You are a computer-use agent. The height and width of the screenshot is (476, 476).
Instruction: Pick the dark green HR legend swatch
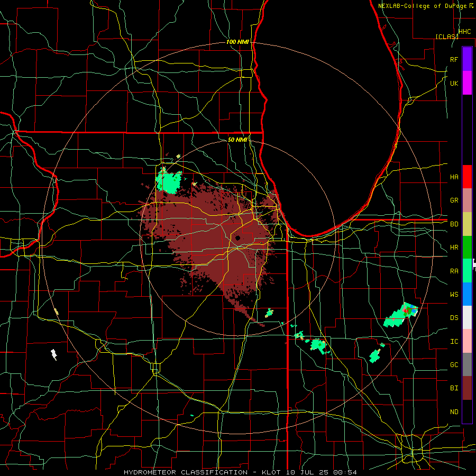click(x=467, y=247)
